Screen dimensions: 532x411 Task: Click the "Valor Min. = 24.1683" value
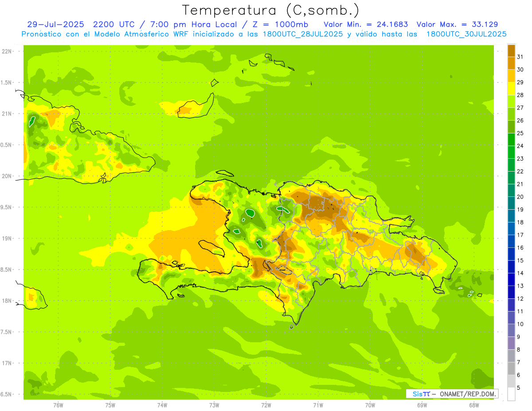pos(366,24)
